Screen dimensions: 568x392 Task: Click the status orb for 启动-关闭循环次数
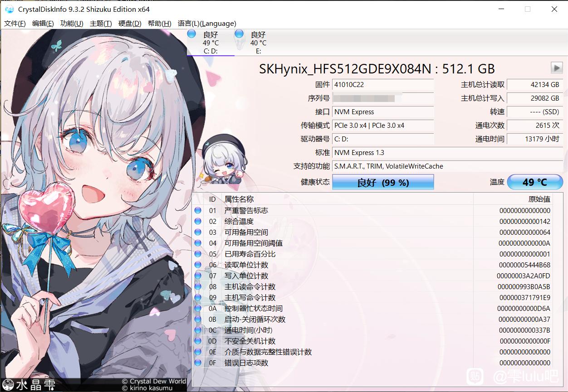198,319
